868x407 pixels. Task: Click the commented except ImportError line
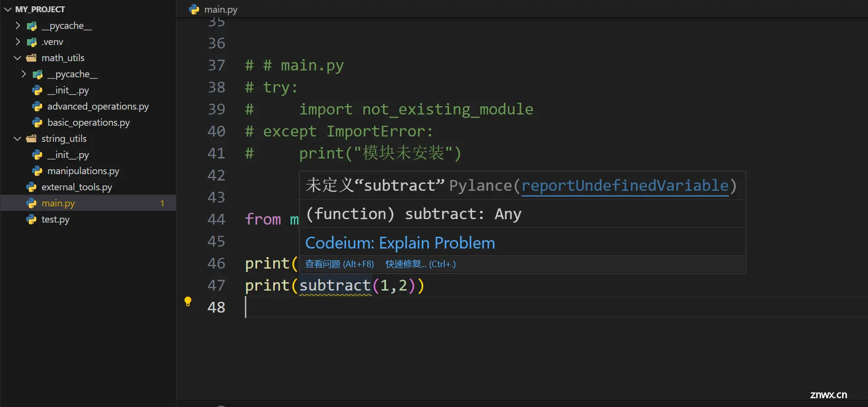[x=339, y=131]
